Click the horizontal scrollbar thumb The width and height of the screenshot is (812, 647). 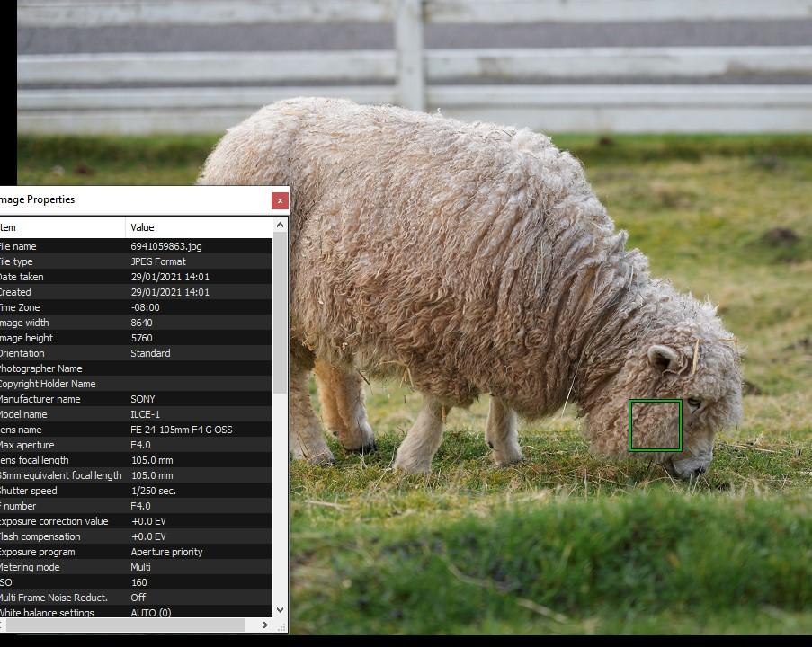point(122,625)
